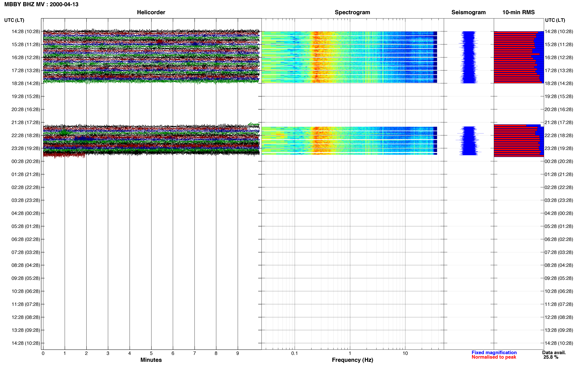Click the '9' tick on Minutes axis
The width and height of the screenshot is (588, 368).
coord(238,353)
